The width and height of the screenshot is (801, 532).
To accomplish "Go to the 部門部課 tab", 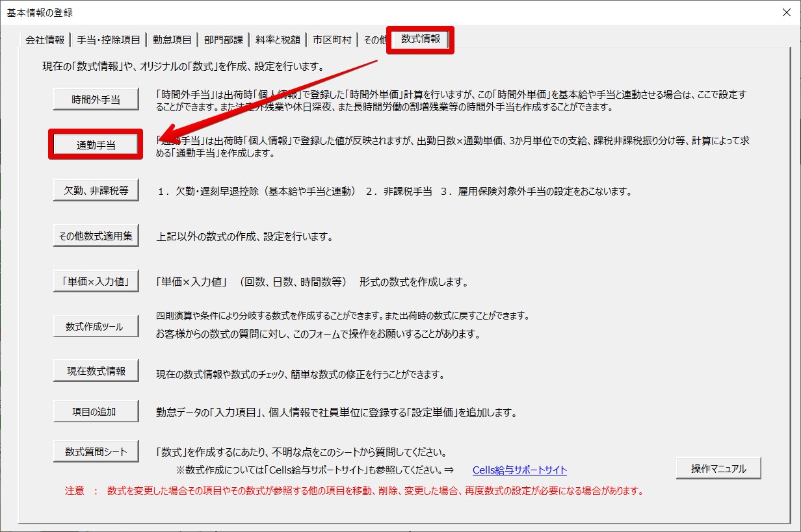I will point(223,40).
